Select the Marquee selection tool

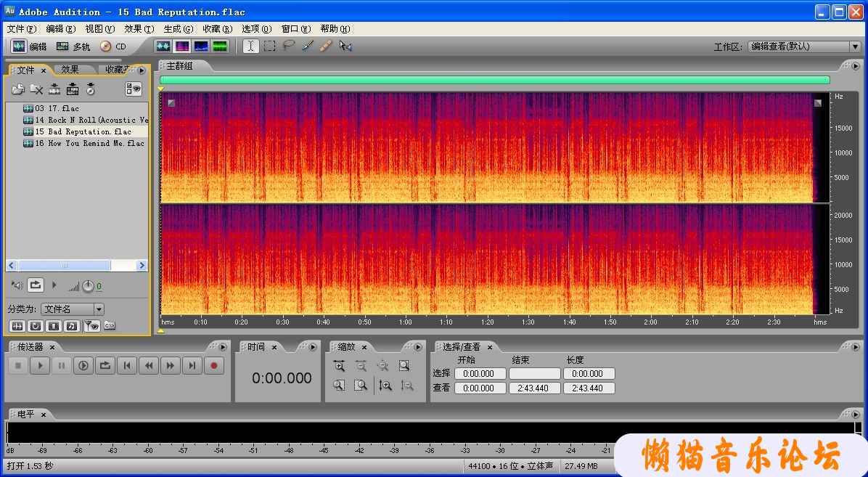(269, 46)
